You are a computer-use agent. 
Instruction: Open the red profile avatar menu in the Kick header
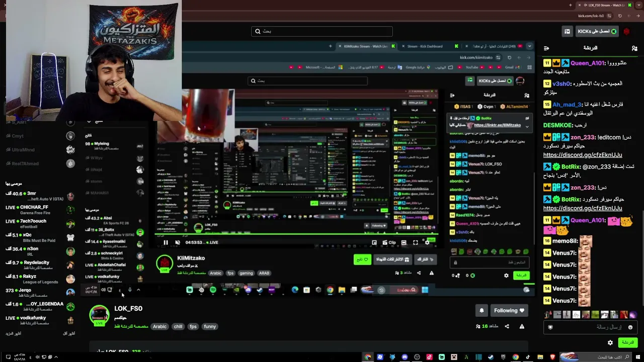coord(626,31)
